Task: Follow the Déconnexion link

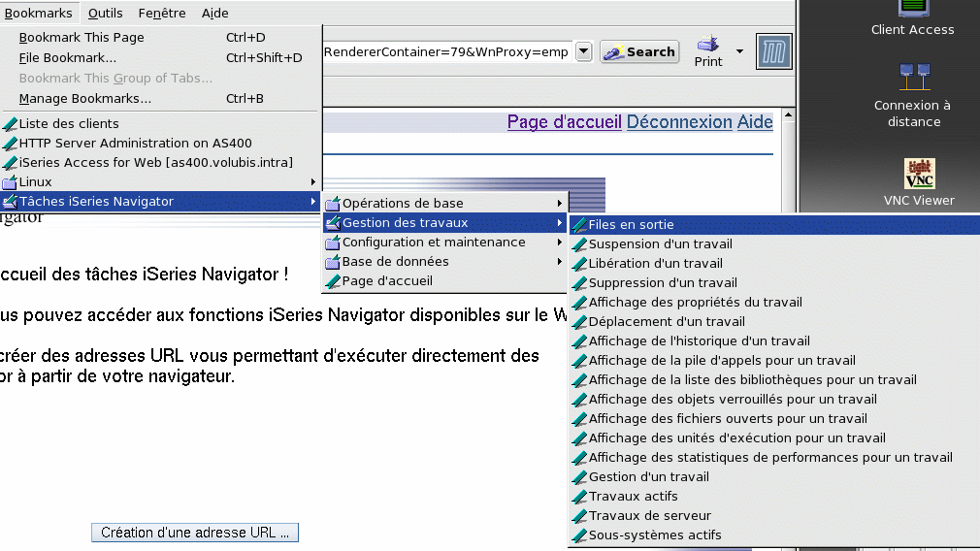Action: coord(679,122)
